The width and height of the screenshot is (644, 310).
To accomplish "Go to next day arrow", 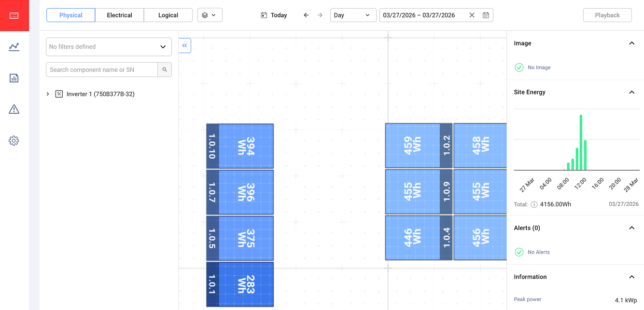I will coord(320,15).
